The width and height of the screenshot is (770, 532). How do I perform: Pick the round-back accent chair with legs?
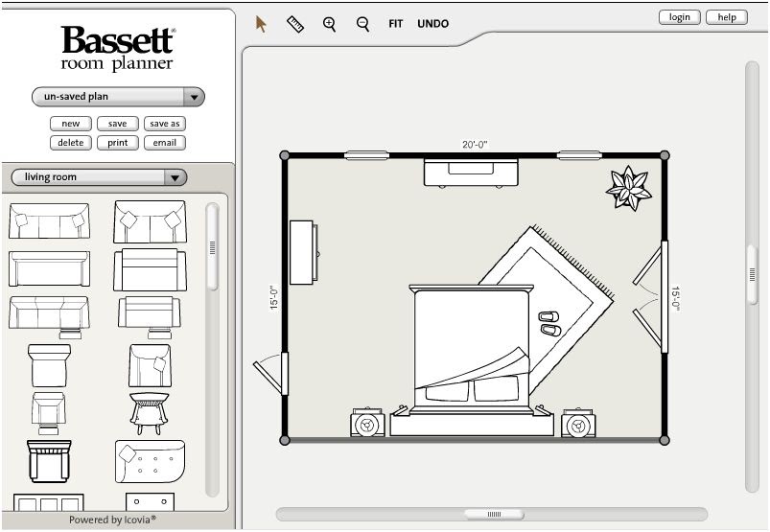click(x=150, y=413)
